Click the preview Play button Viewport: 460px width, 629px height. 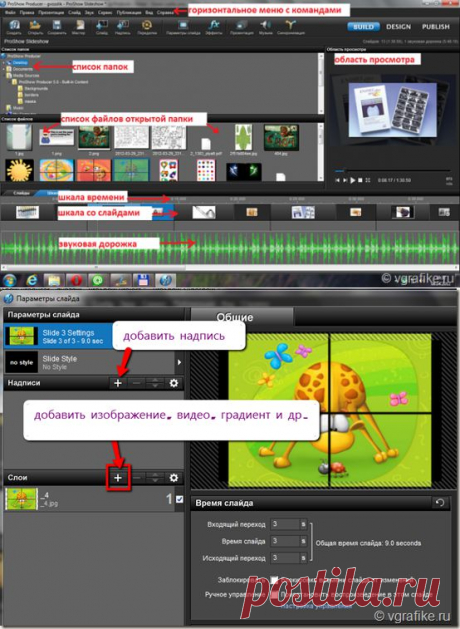[x=353, y=181]
